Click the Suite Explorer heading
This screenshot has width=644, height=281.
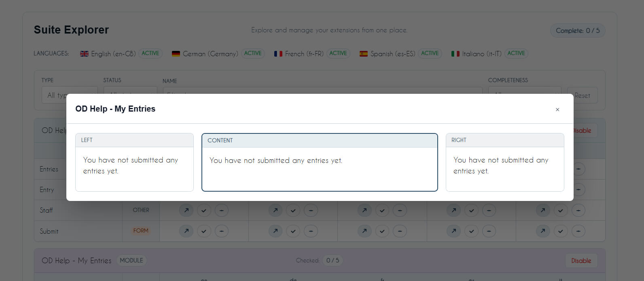pyautogui.click(x=71, y=30)
